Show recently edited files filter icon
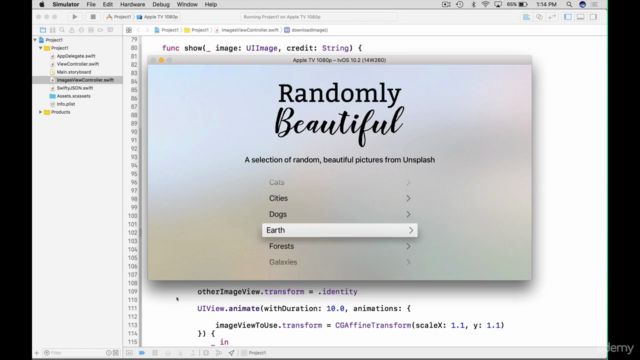Screen dimensions: 640x360 click(109, 353)
